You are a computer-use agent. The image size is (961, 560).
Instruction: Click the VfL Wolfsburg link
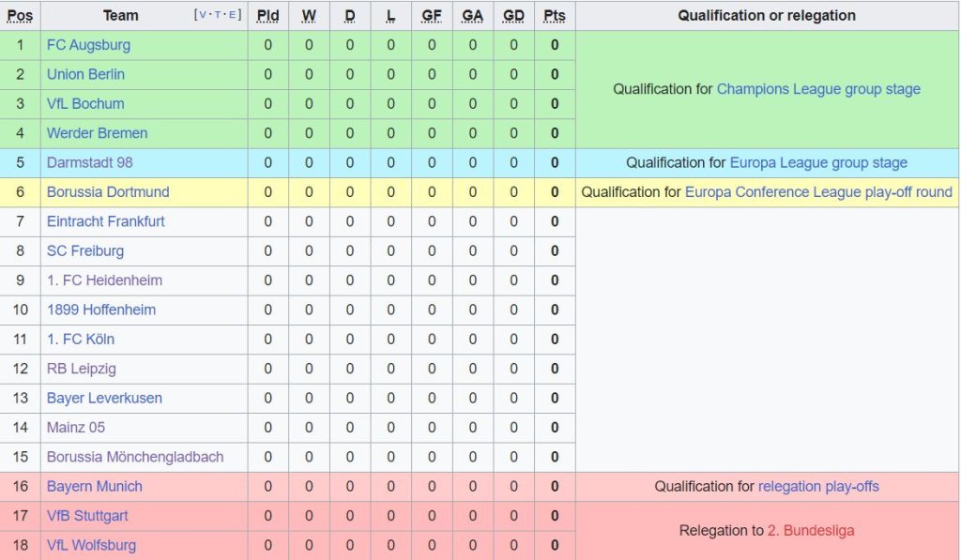pos(91,545)
